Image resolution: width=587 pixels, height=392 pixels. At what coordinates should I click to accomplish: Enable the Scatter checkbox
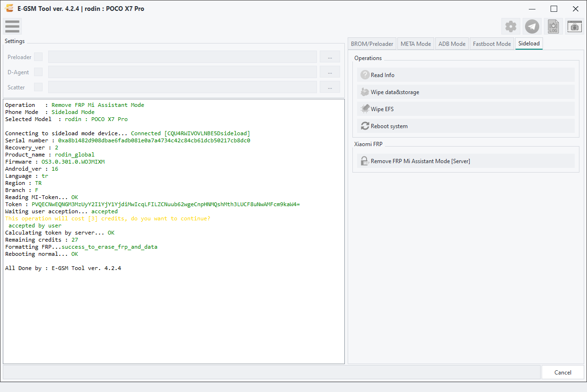click(x=38, y=87)
